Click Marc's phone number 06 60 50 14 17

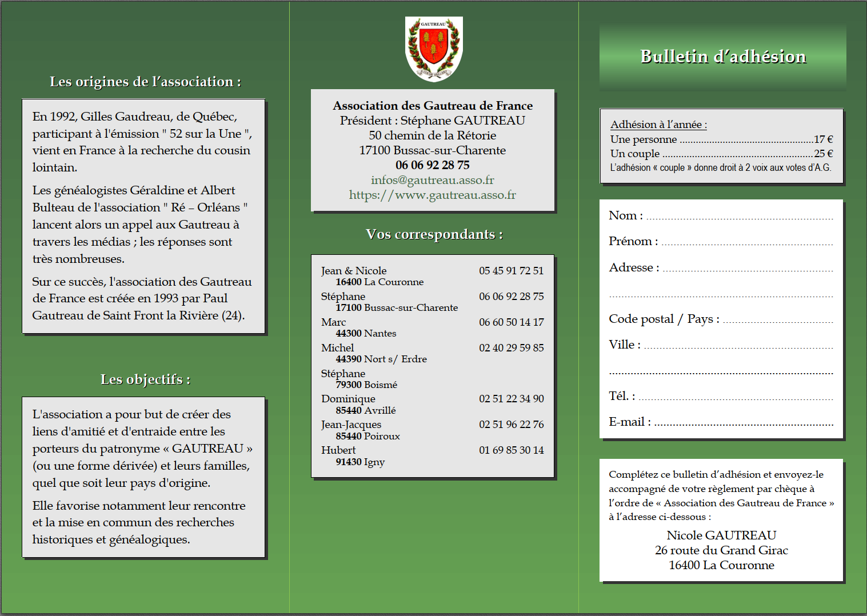511,322
